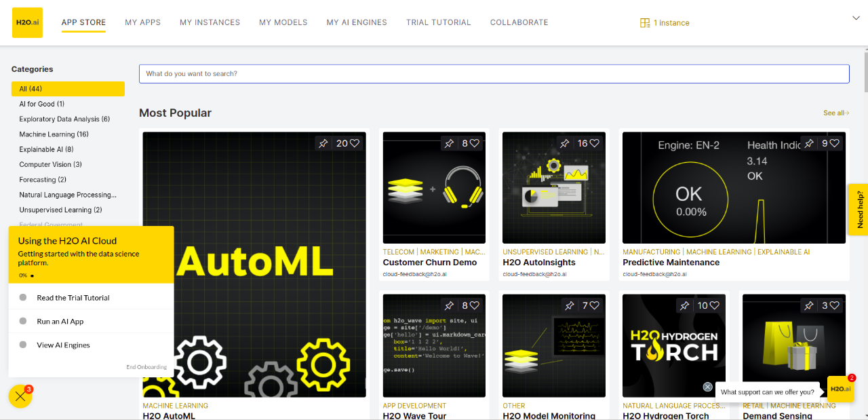Click the H2O.ai logo in header

click(x=27, y=22)
